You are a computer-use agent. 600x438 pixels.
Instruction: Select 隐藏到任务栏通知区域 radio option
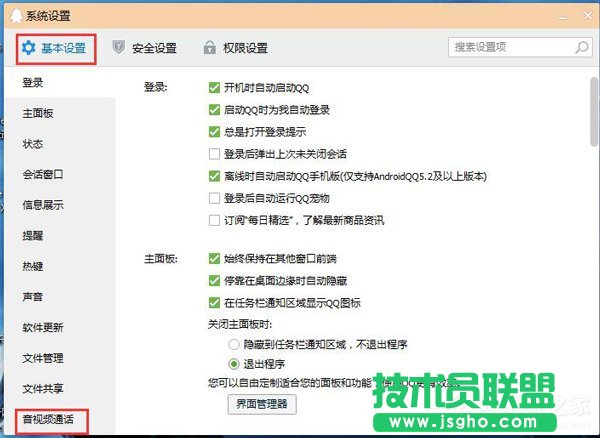pos(234,344)
